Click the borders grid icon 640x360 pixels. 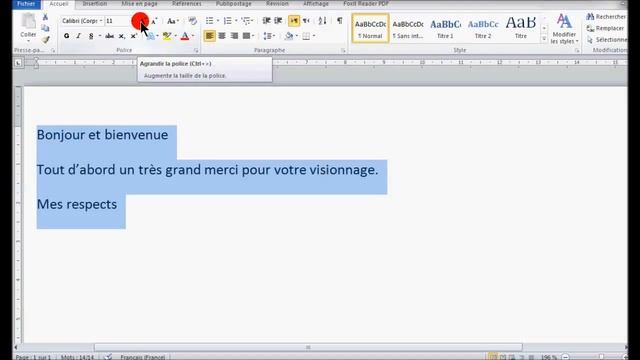pos(306,36)
